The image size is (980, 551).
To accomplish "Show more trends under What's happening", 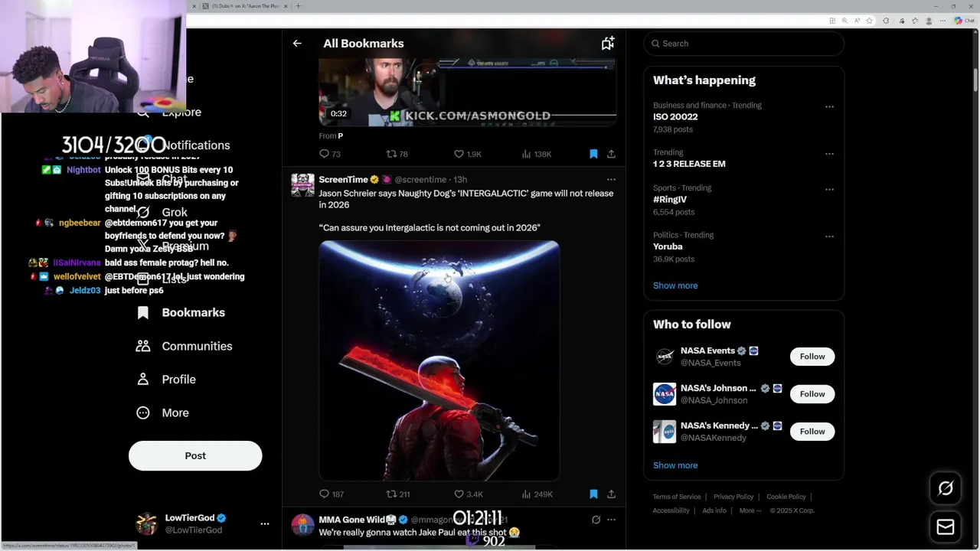I will tap(675, 285).
